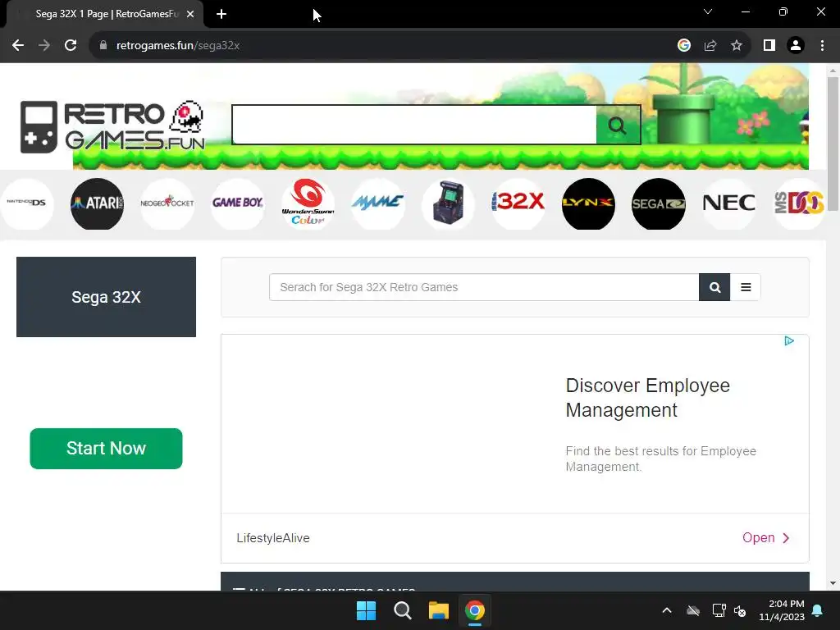Screen dimensions: 840x630
Task: Open the Atari Lynx console icon
Action: click(x=588, y=204)
